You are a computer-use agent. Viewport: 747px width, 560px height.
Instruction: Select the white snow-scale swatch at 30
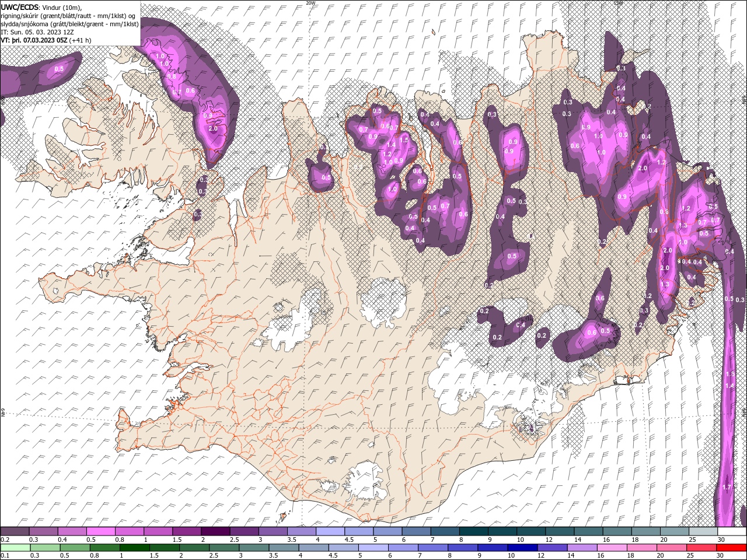coord(732,531)
